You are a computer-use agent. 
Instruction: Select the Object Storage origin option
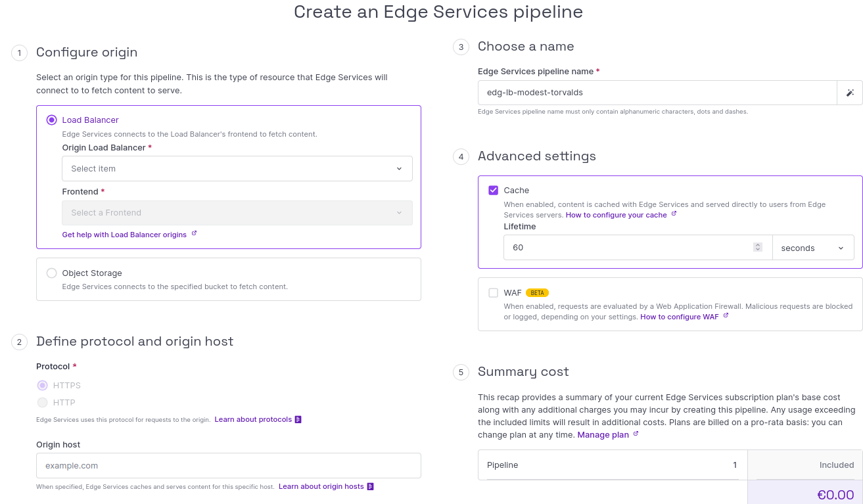(51, 273)
